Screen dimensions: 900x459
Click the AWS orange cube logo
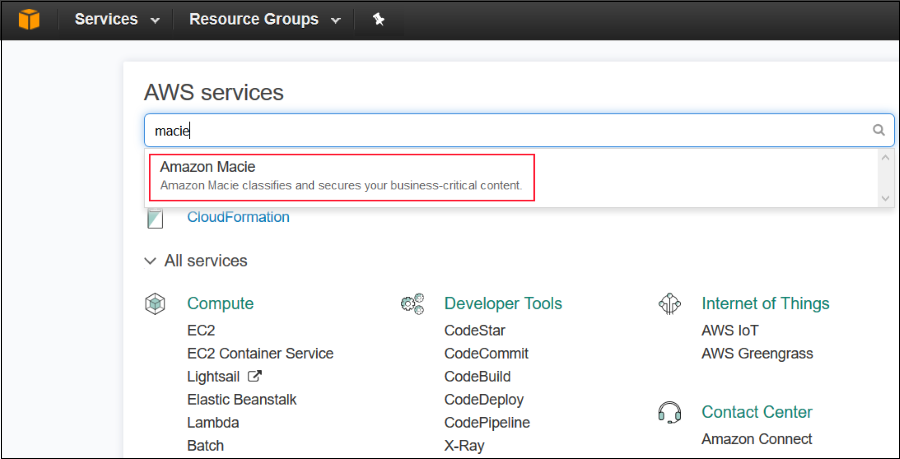pos(29,19)
